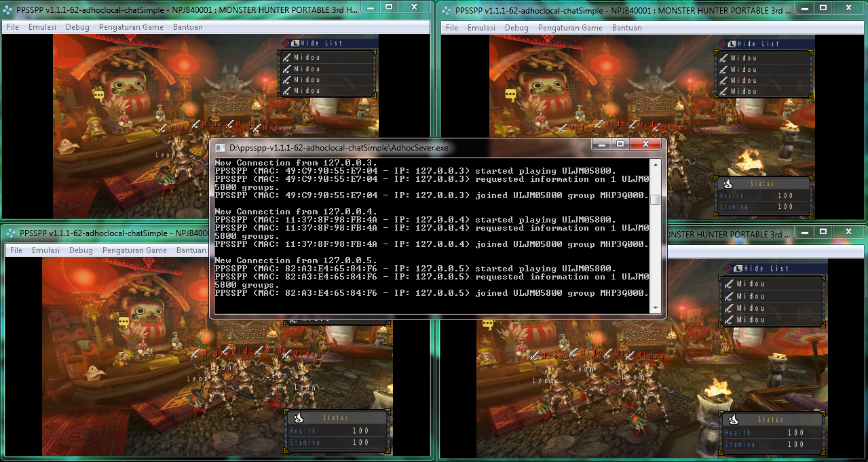Click AdhocSever.exe console title bar path text
Screen dimensions: 868x462
(339, 147)
